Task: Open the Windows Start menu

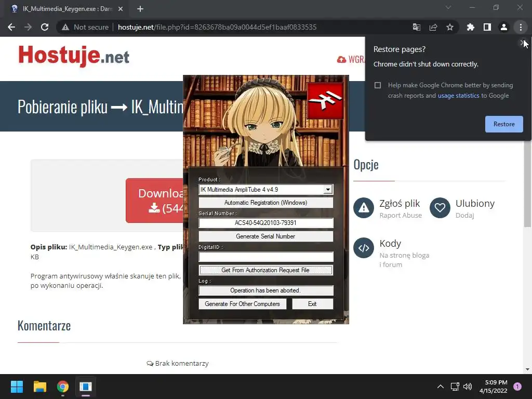Action: click(17, 387)
